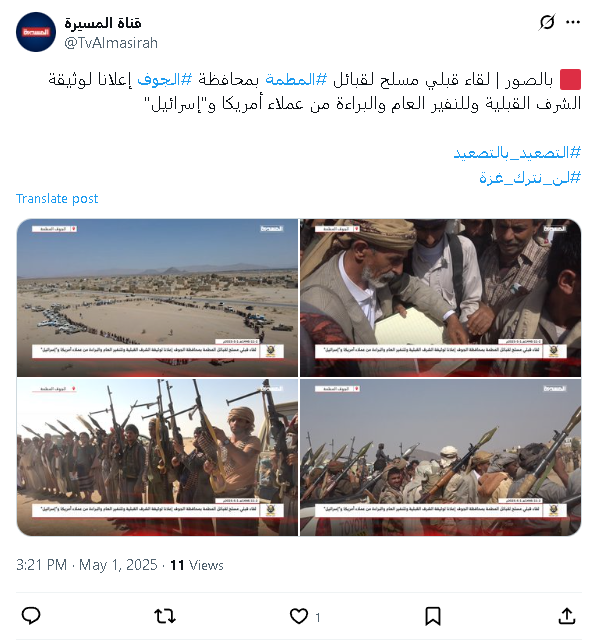Click the @TvAlmasirah handle
The height and width of the screenshot is (640, 598).
pyautogui.click(x=111, y=43)
